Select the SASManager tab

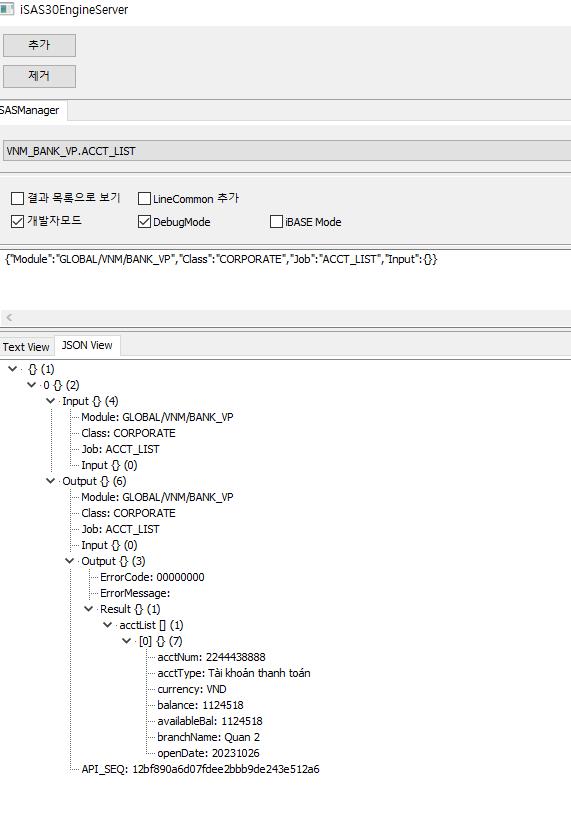[30, 110]
